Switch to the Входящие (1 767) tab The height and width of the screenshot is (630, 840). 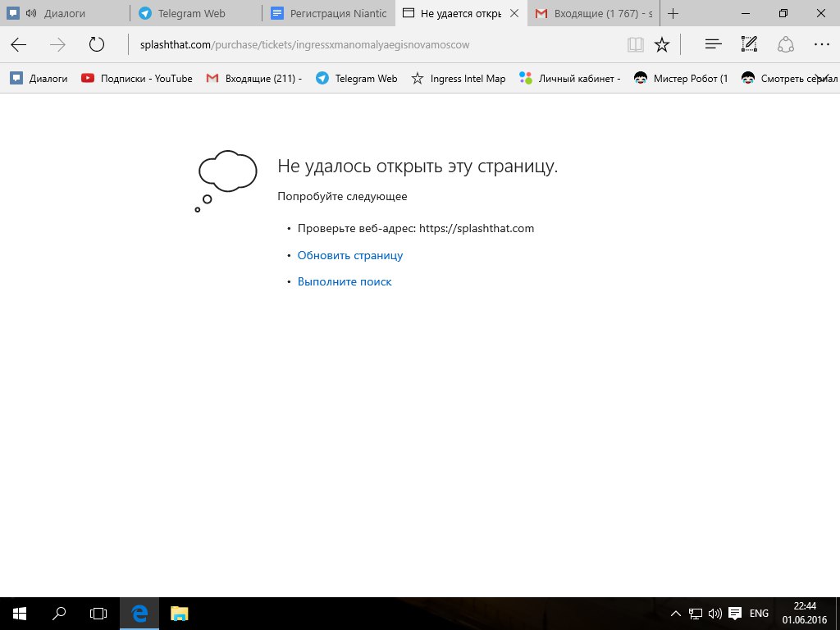pyautogui.click(x=594, y=13)
